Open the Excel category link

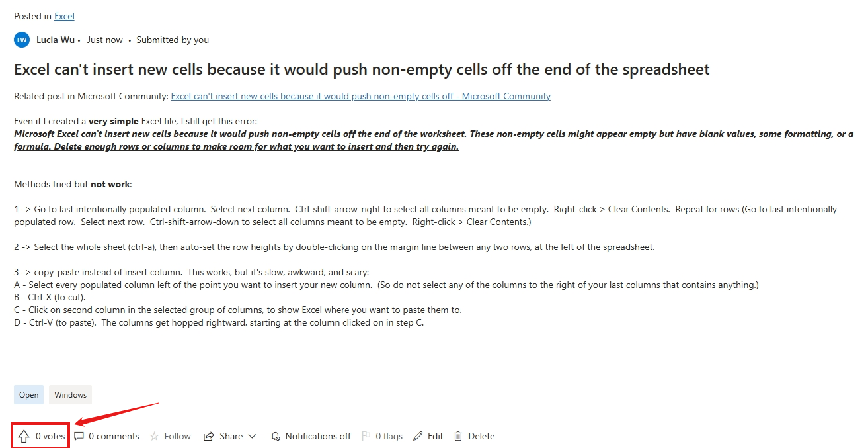point(64,16)
